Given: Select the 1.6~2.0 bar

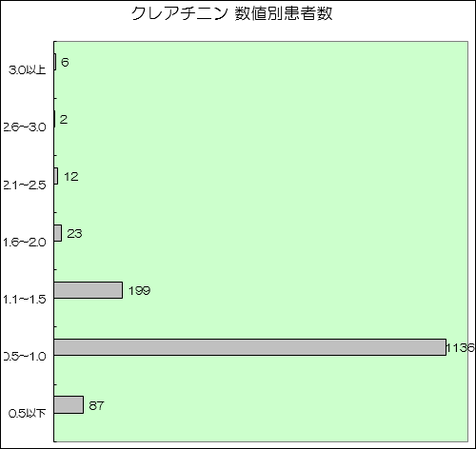Looking at the screenshot, I should click(x=58, y=233).
